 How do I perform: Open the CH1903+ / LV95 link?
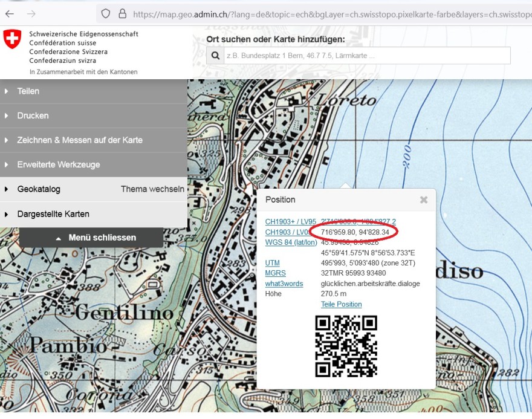290,221
